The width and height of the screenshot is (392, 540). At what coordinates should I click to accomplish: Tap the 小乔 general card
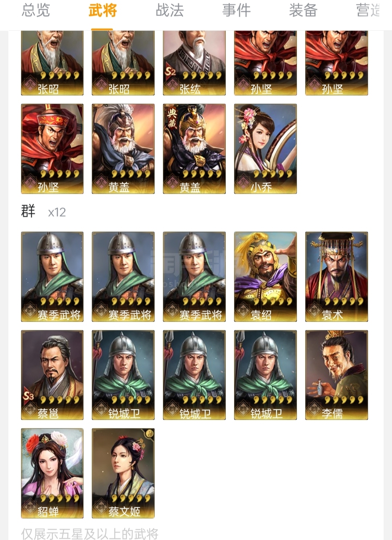265,149
